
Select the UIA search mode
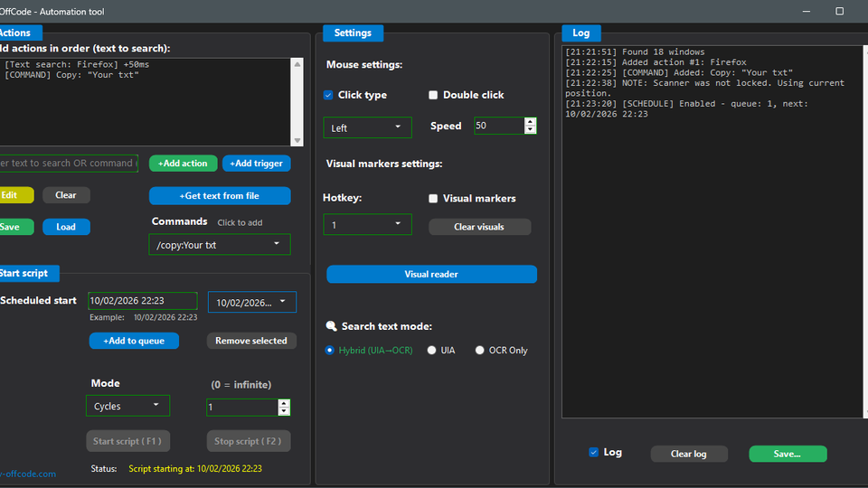(x=432, y=351)
